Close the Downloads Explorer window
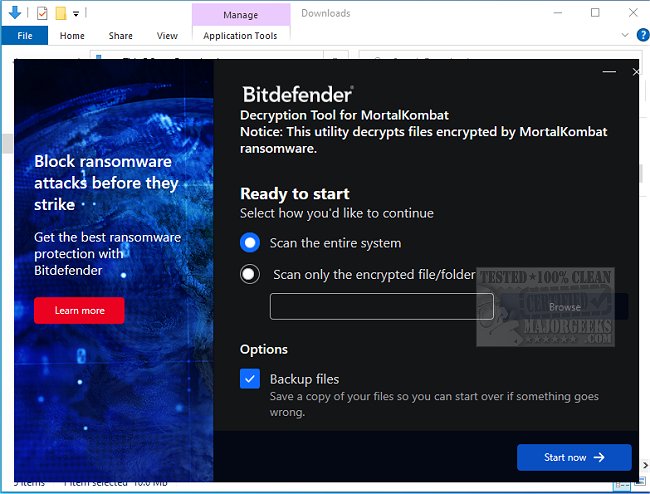This screenshot has height=494, width=650. coord(633,13)
